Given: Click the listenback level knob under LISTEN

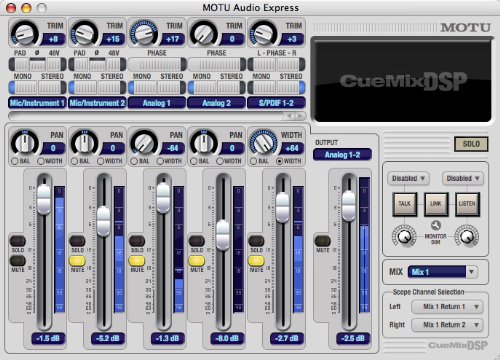Looking at the screenshot, I should (x=467, y=236).
